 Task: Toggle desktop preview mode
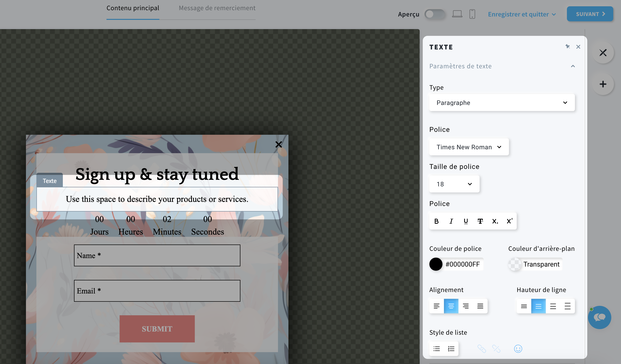coord(457,14)
